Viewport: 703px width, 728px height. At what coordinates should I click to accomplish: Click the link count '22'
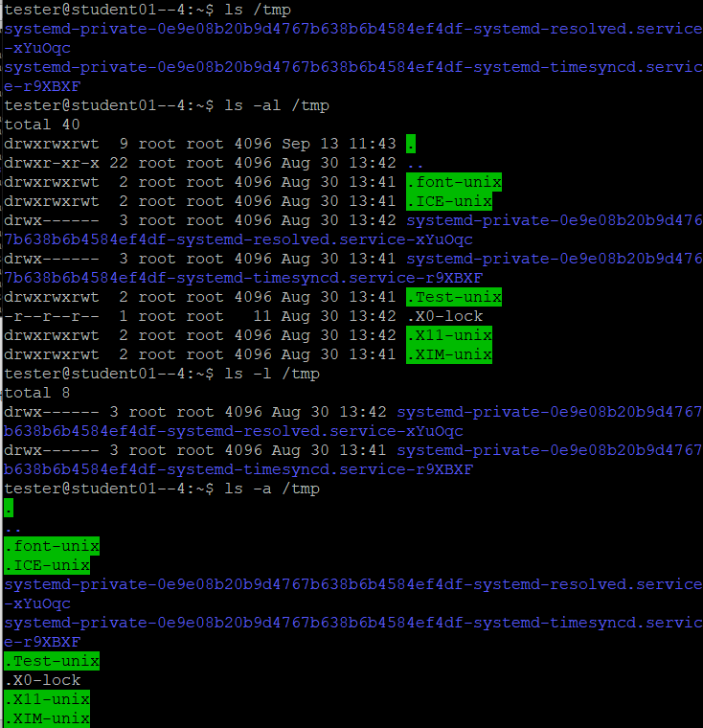click(119, 163)
